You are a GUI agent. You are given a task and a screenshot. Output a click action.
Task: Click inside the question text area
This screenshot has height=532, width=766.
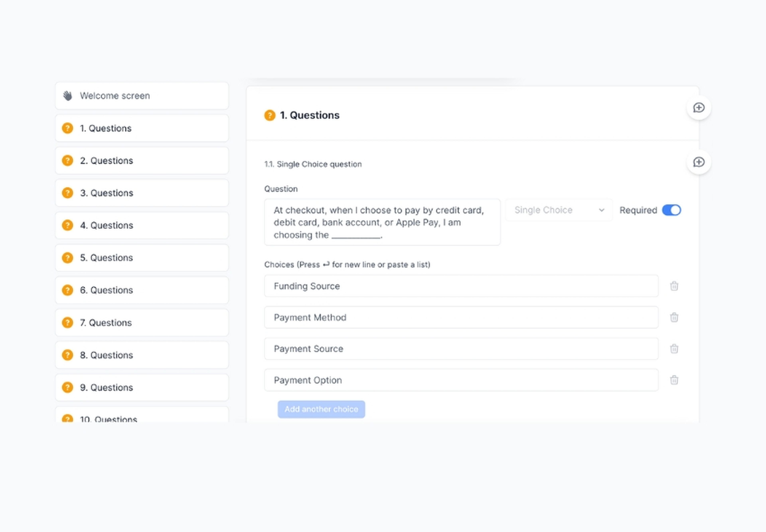pos(382,222)
